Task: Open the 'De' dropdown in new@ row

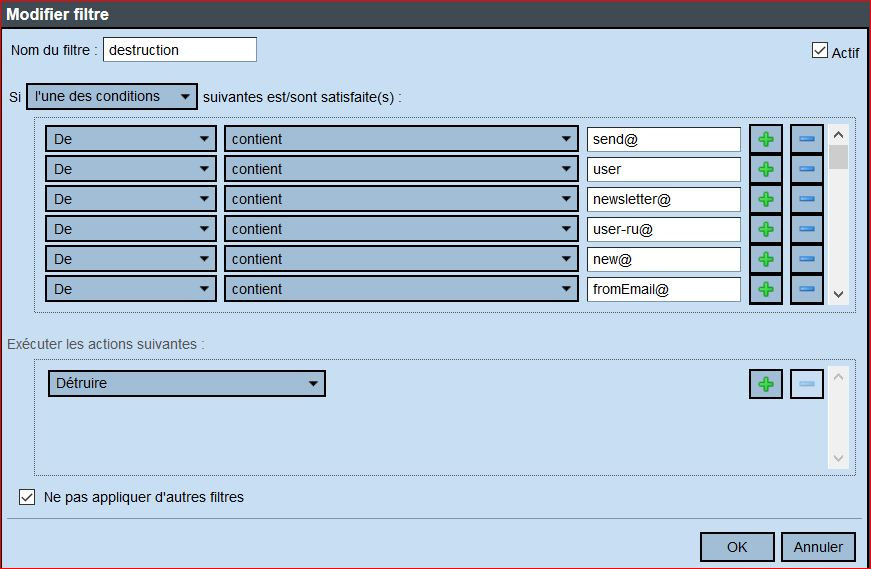Action: pos(131,259)
